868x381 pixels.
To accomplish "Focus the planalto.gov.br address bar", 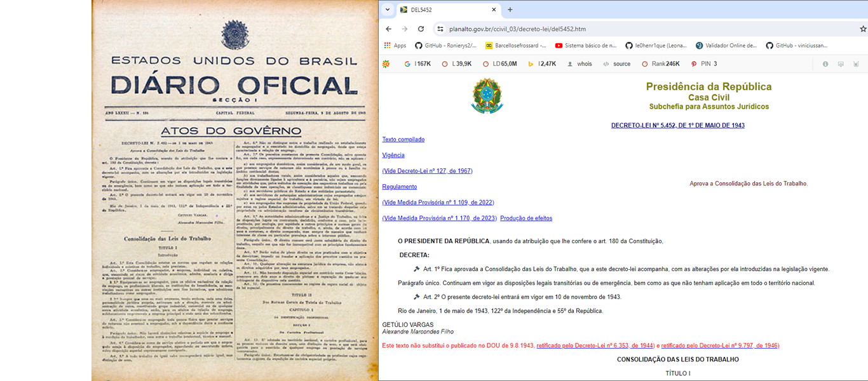I will pyautogui.click(x=644, y=29).
